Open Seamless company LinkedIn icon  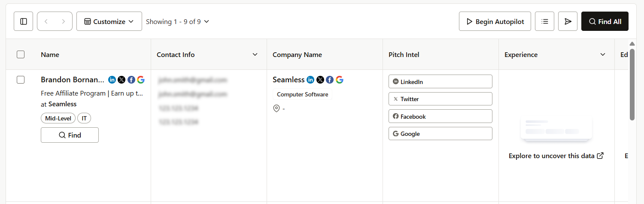(310, 80)
